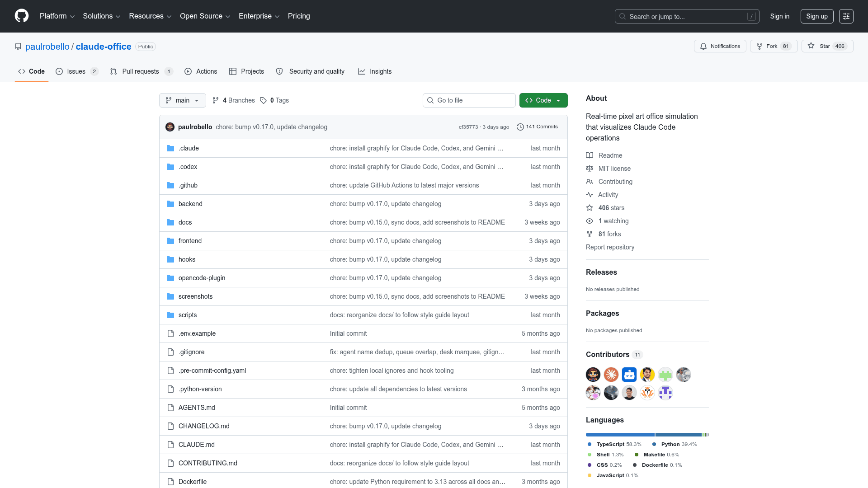
Task: Click the header command palette icon
Action: coord(846,16)
